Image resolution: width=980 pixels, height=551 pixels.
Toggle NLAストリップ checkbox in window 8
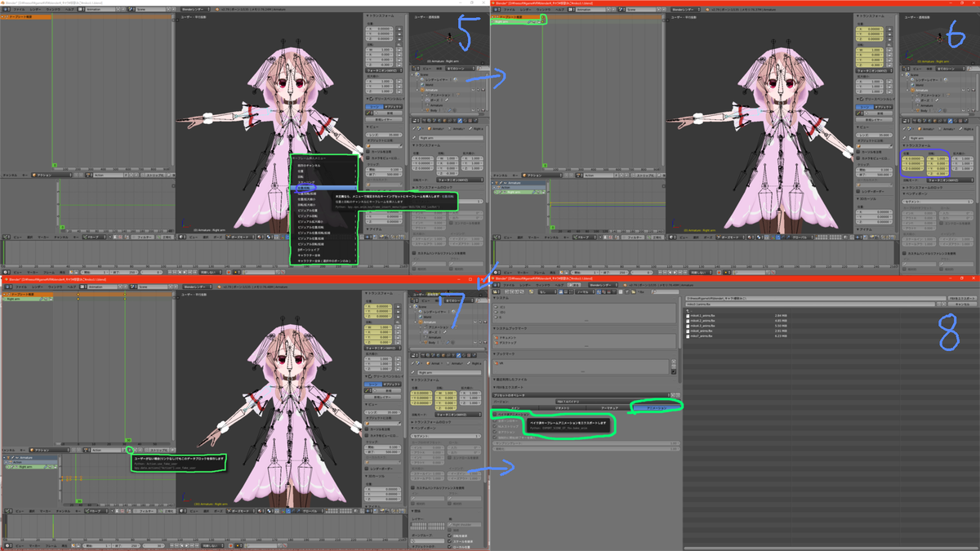click(x=495, y=426)
